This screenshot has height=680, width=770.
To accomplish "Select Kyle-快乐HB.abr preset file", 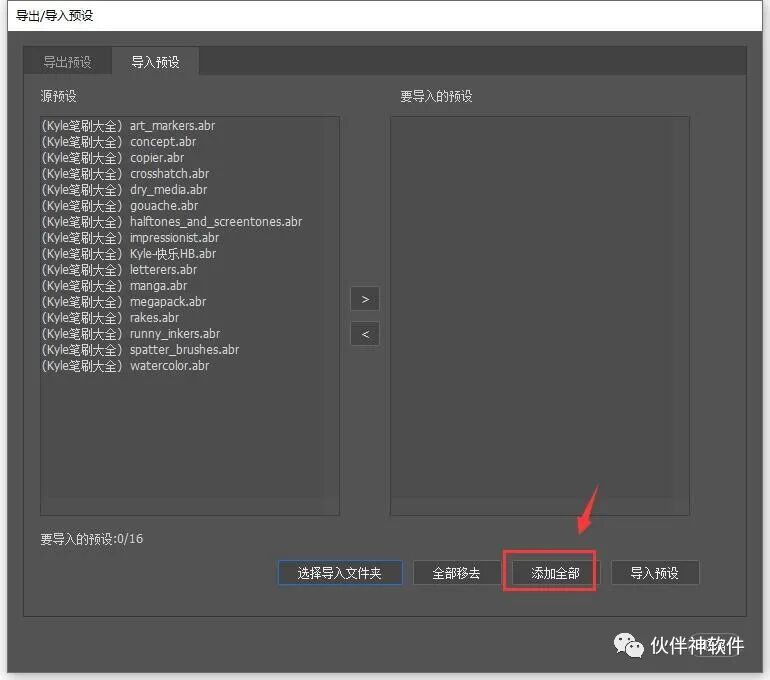I will coord(129,254).
